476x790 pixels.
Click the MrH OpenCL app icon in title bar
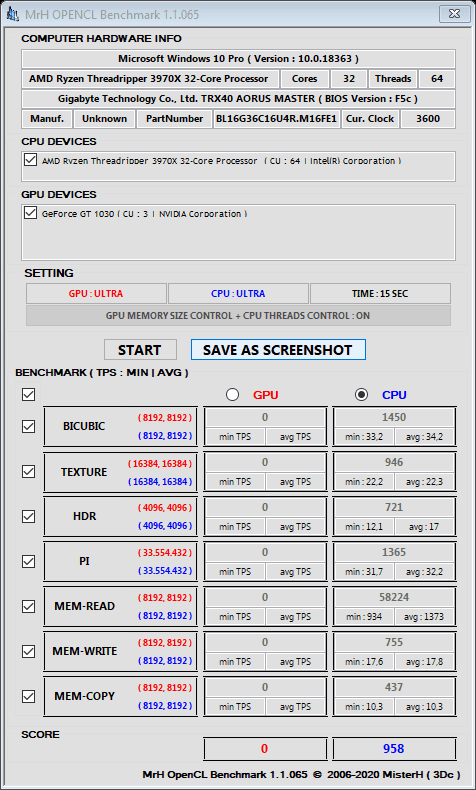pos(13,14)
